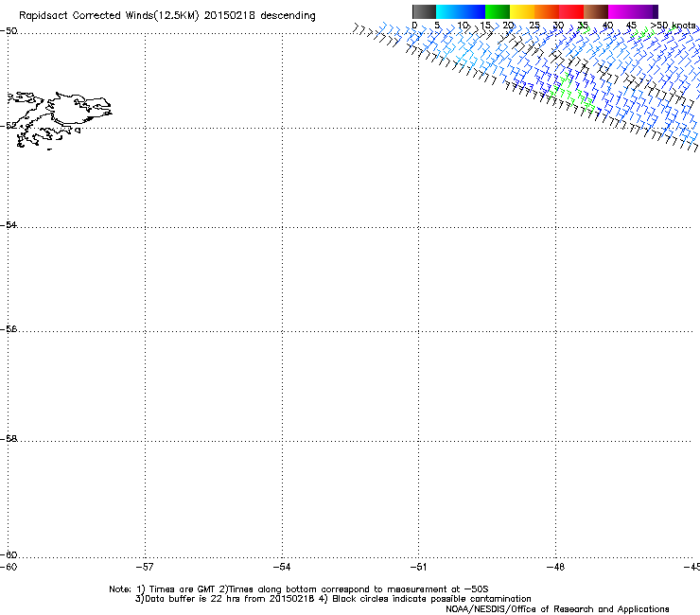The width and height of the screenshot is (700, 615).
Task: Click the '-51' longitude label
Action: click(418, 567)
